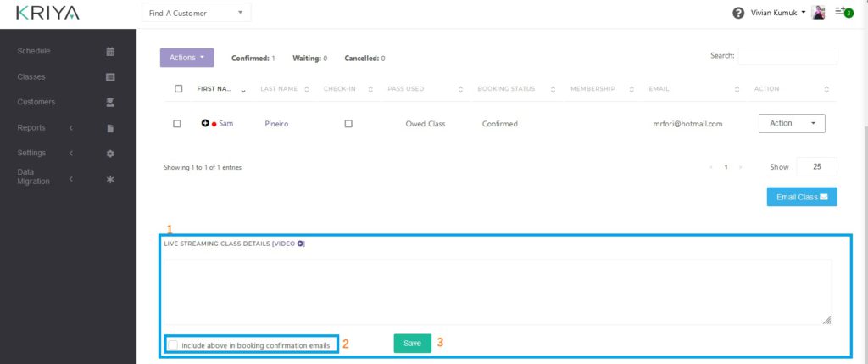Screen dimensions: 868x364
Task: Click the Data Migration asterisk icon
Action: coord(110,180)
